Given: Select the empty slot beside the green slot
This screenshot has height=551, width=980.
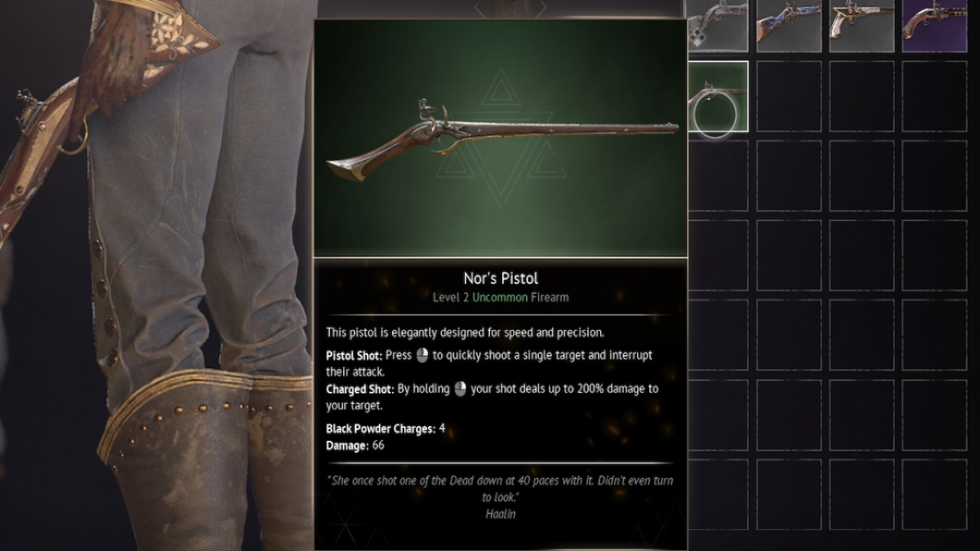Looking at the screenshot, I should (789, 96).
